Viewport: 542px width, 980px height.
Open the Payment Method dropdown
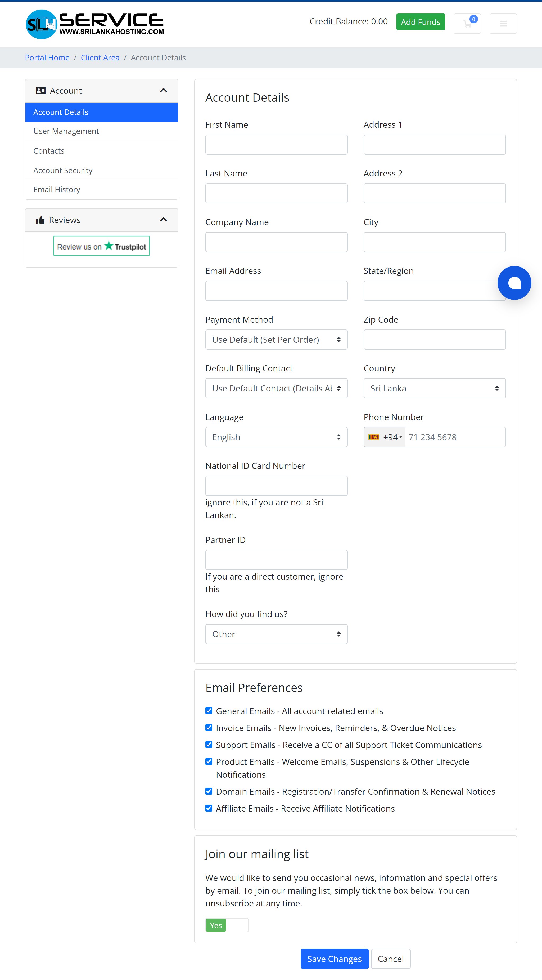click(276, 340)
